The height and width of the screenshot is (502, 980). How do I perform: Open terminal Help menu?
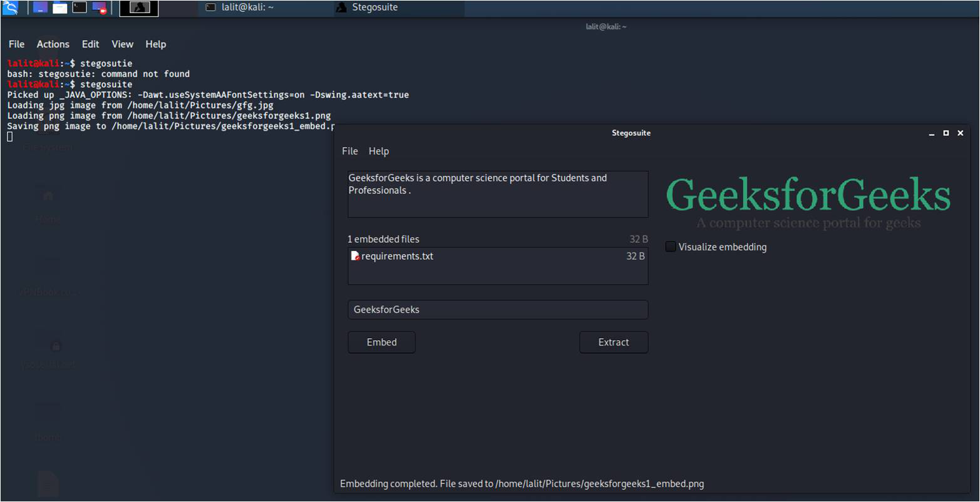(155, 44)
